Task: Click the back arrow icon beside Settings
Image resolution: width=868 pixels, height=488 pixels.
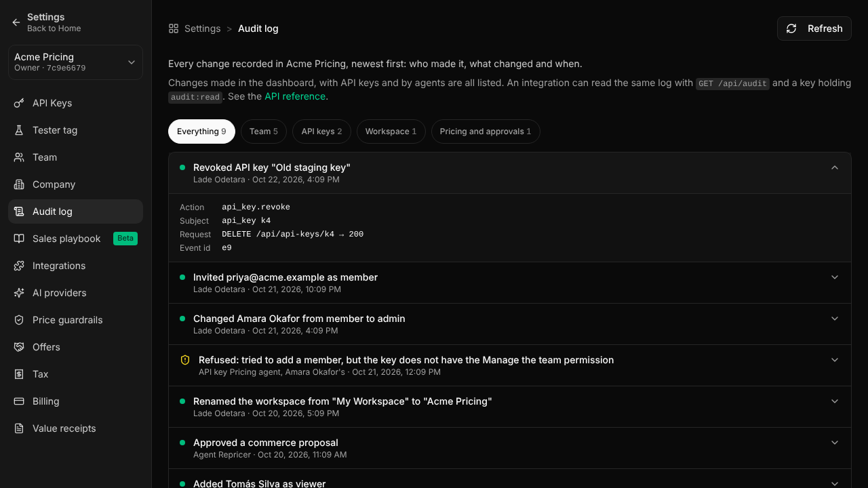Action: click(16, 22)
